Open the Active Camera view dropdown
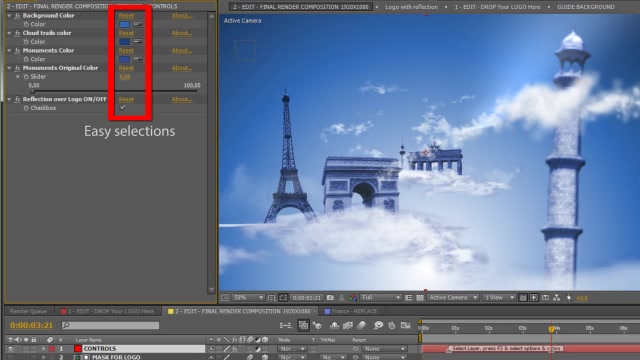 click(x=453, y=298)
